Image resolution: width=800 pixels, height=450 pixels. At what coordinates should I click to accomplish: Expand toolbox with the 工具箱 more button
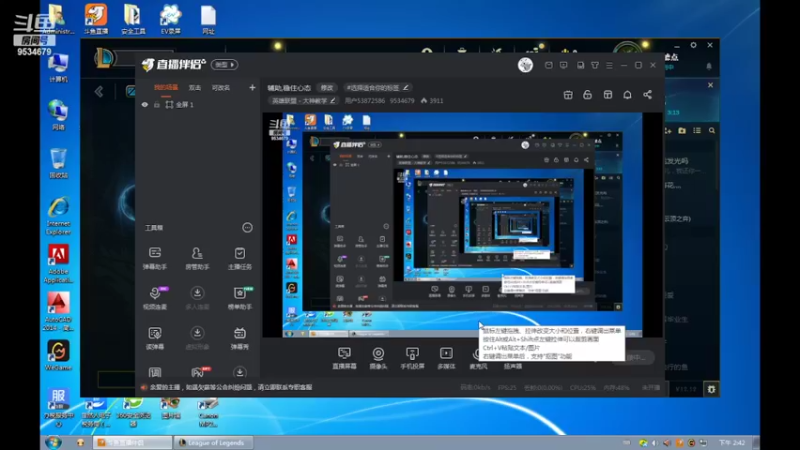[x=247, y=228]
